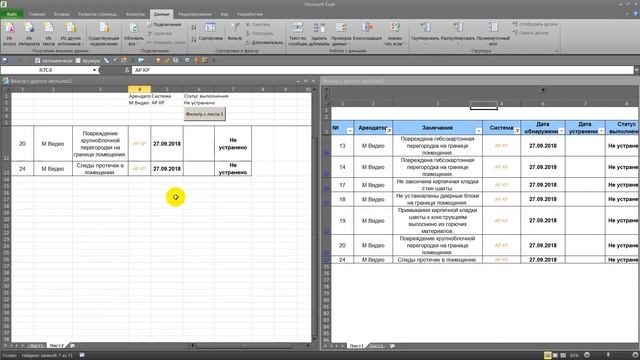The width and height of the screenshot is (640, 360).
Task: Click the Page Layout view status icon
Action: (555, 356)
